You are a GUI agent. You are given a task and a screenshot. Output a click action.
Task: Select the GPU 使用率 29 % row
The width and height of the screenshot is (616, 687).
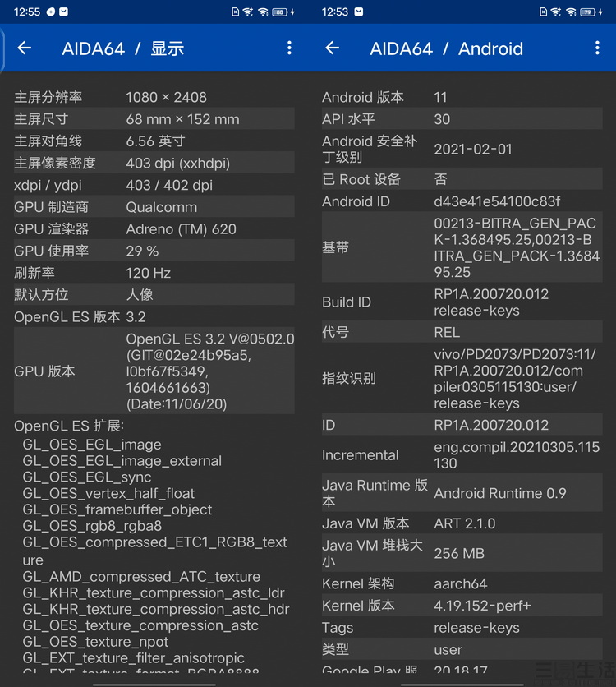154,251
